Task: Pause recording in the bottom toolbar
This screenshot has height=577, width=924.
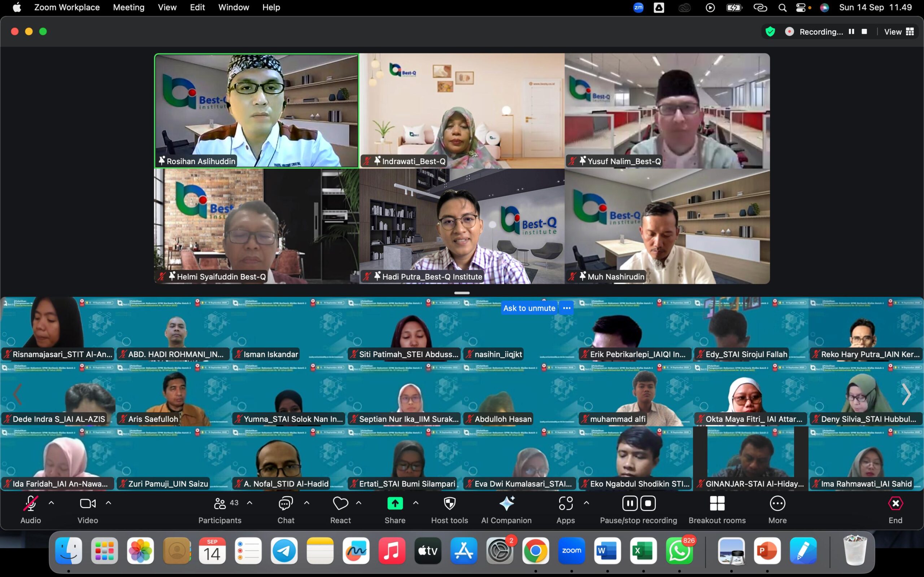Action: click(629, 503)
